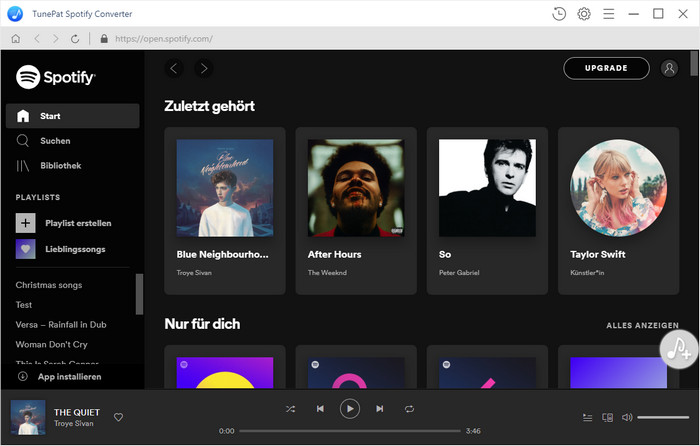Click Peter Gabriel artist link
Viewport: 700px width, 446px height.
[459, 273]
